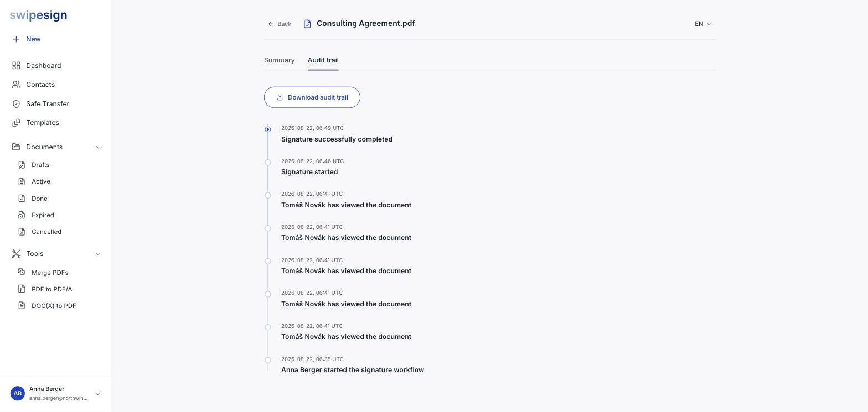Click the Expired document icon
The image size is (868, 412).
tap(22, 215)
